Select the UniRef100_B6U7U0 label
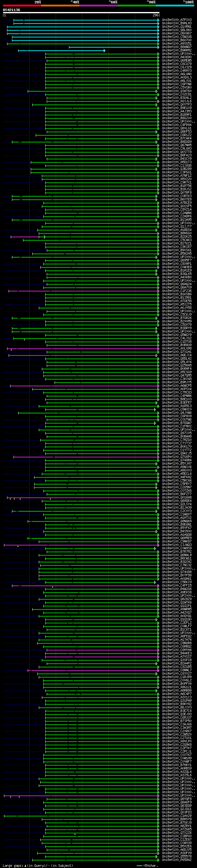Viewport: 197px width, 868px height. point(176,40)
